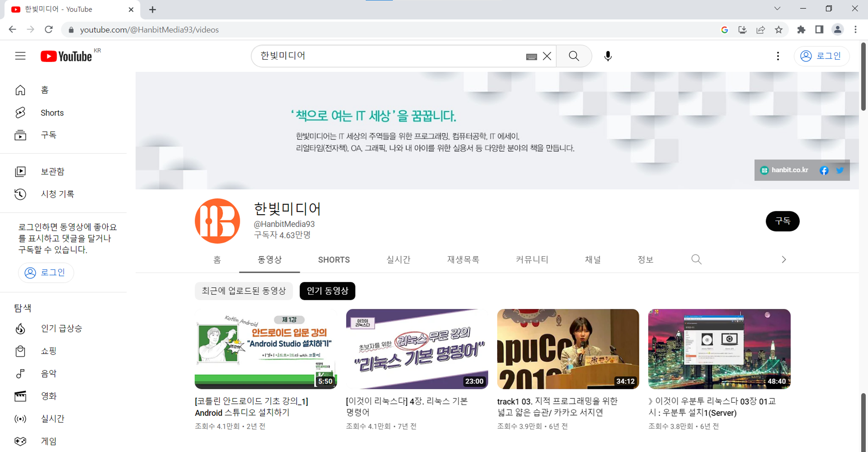Click the Chrome address bar URL

[149, 30]
